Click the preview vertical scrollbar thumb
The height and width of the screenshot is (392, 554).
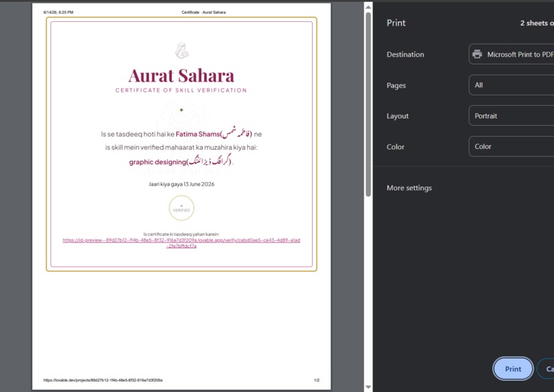coord(368,104)
